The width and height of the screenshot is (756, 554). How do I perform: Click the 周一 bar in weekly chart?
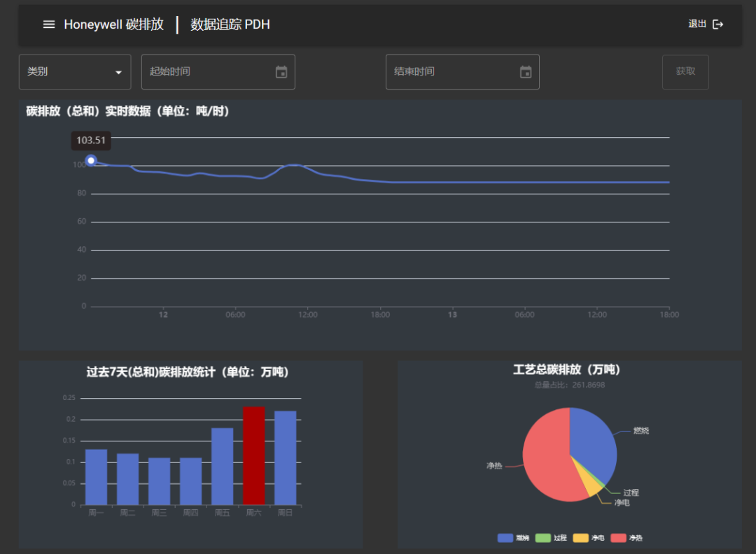pyautogui.click(x=96, y=477)
